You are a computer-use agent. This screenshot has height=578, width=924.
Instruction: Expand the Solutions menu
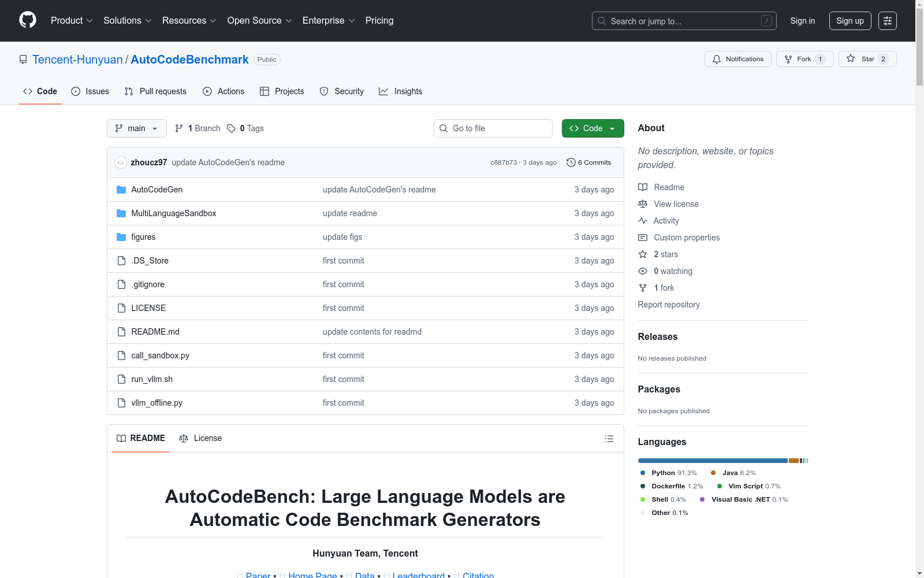(x=128, y=21)
